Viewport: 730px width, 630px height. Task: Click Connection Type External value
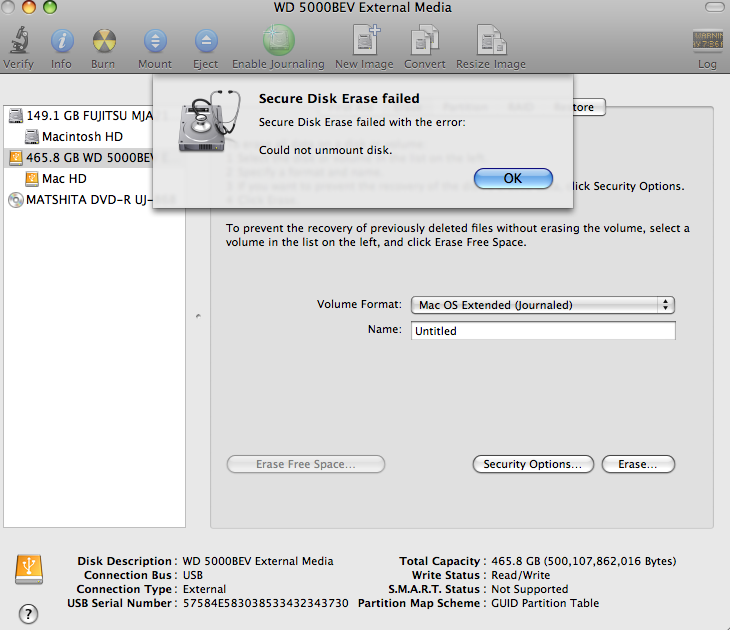point(204,589)
